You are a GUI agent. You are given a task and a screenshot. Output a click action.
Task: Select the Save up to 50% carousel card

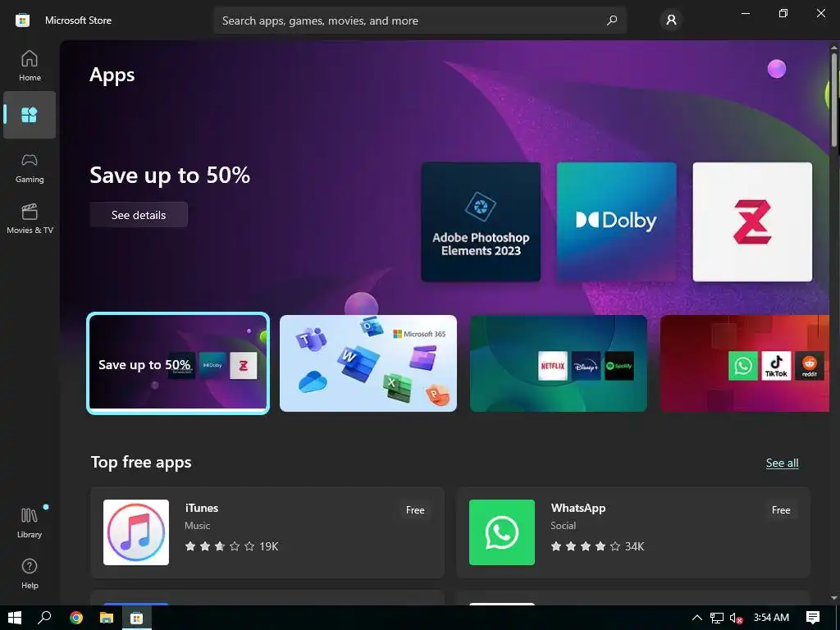click(x=178, y=363)
